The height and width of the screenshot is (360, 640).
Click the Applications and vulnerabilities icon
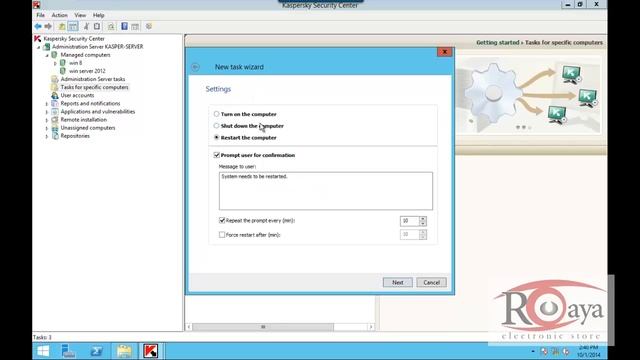[54, 112]
